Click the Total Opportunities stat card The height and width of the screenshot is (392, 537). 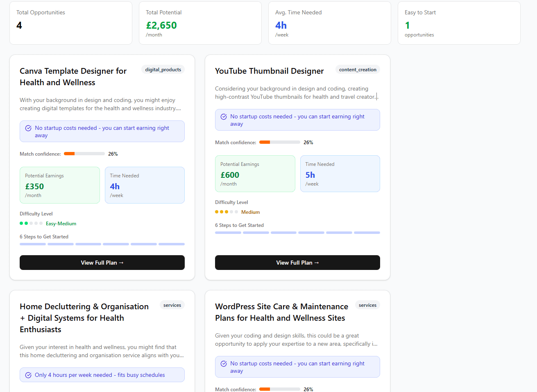pos(70,23)
